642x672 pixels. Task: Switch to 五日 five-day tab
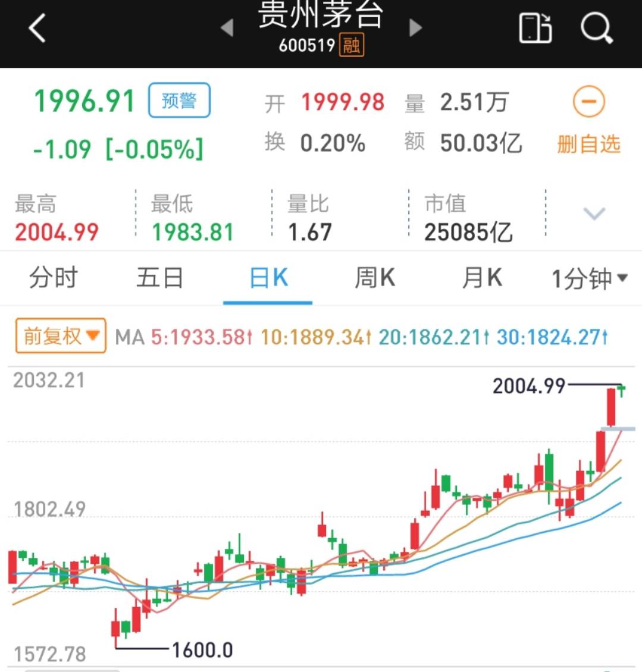pos(160,278)
